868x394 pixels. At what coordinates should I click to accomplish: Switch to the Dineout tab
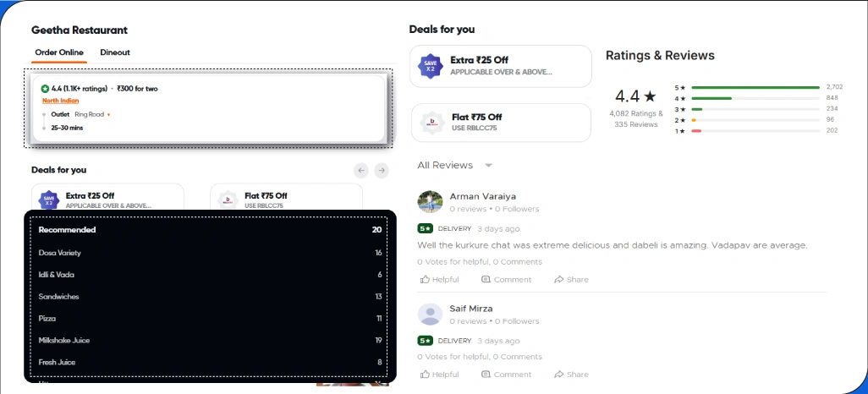click(x=115, y=52)
